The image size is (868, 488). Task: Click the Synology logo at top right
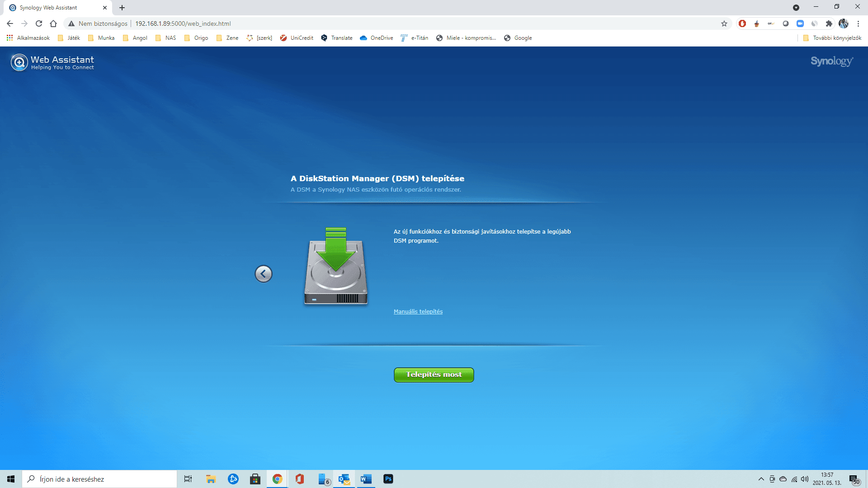[832, 62]
